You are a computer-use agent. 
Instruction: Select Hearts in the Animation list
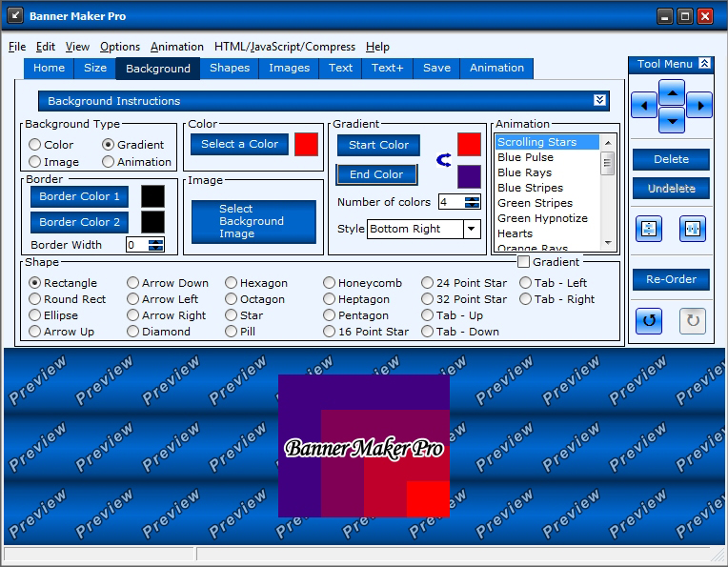tap(547, 233)
